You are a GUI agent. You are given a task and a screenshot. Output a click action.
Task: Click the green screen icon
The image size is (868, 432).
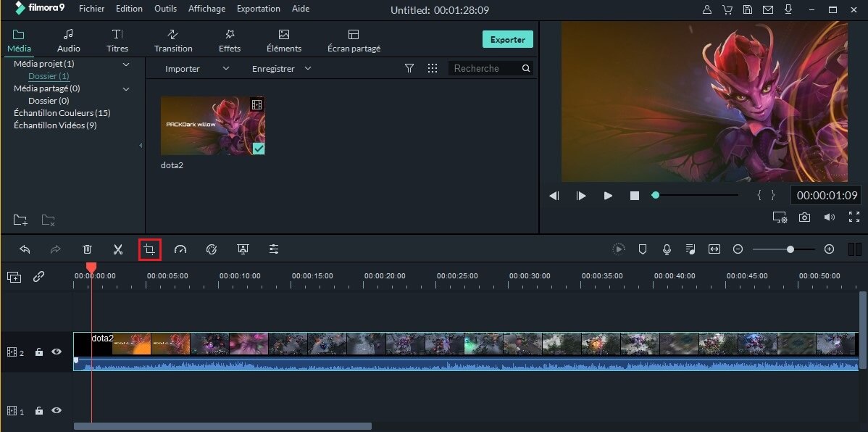coord(243,249)
